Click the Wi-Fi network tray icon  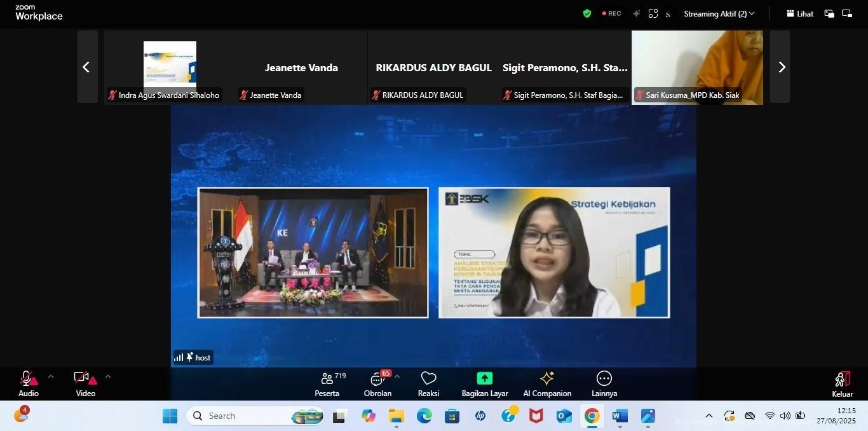[x=770, y=416]
